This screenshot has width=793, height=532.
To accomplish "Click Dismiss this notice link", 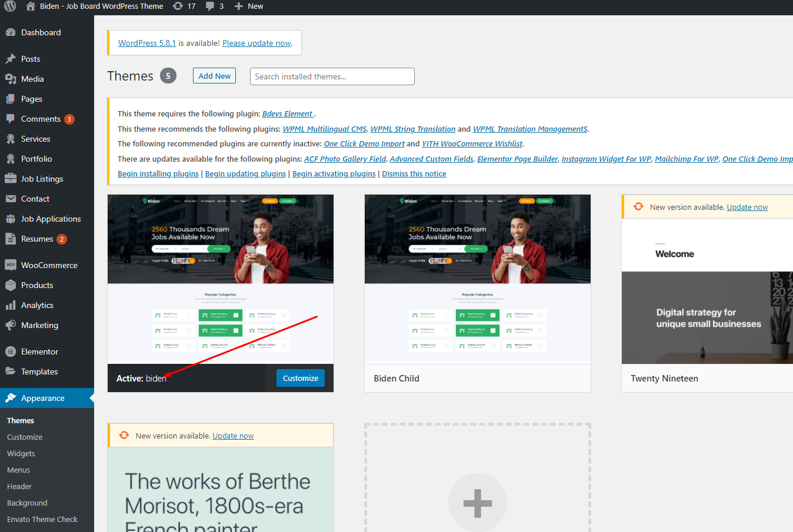I will (x=414, y=173).
